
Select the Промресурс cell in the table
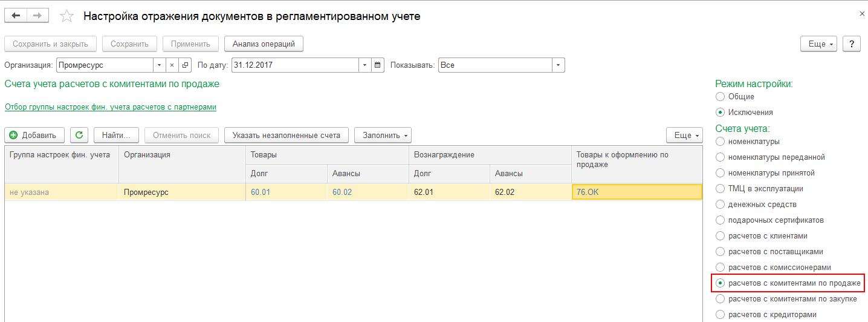click(183, 192)
